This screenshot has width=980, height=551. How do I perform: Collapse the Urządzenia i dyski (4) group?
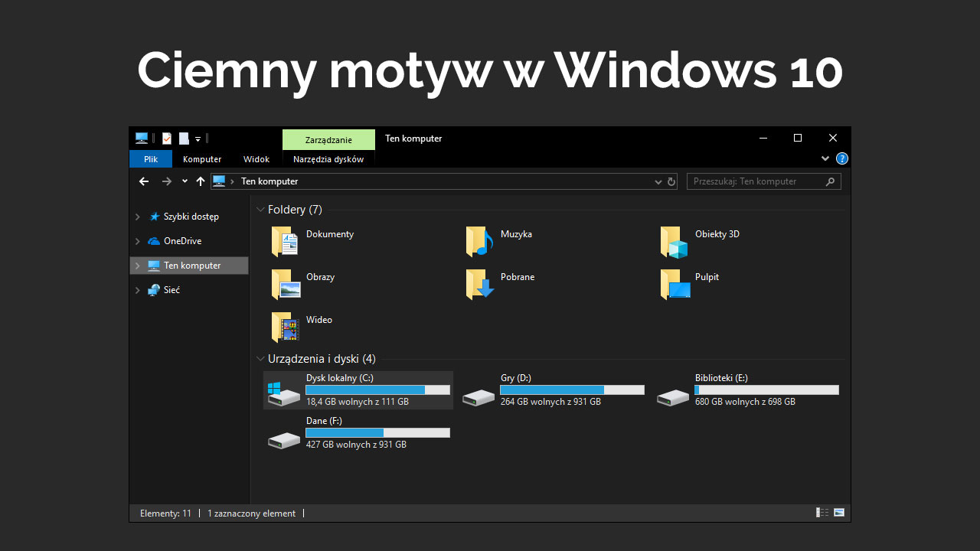[260, 358]
